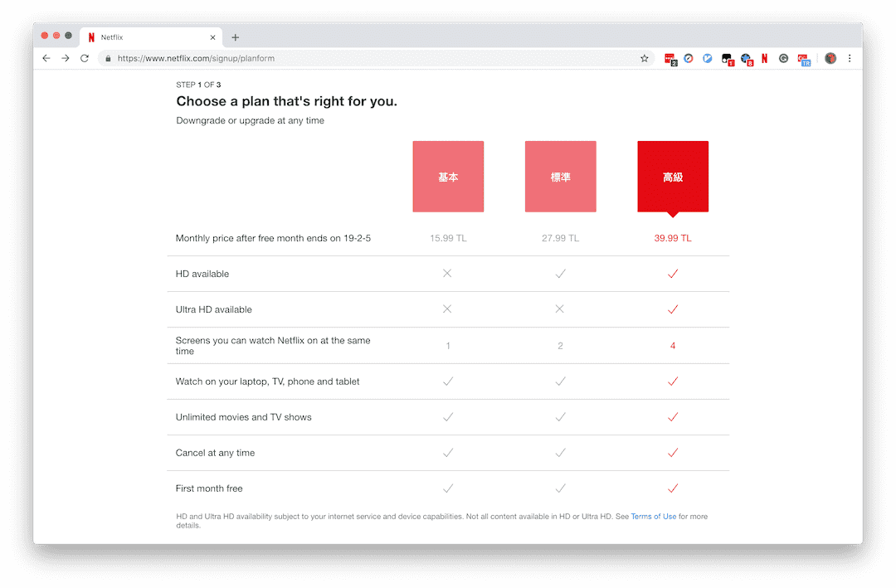Click the browser forward arrow
This screenshot has height=588, width=896.
pyautogui.click(x=66, y=59)
